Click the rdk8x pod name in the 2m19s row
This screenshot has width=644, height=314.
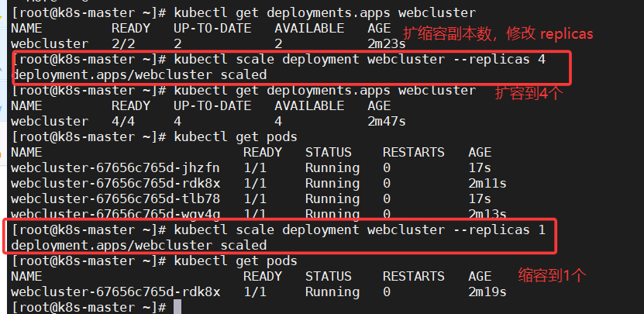pos(115,292)
